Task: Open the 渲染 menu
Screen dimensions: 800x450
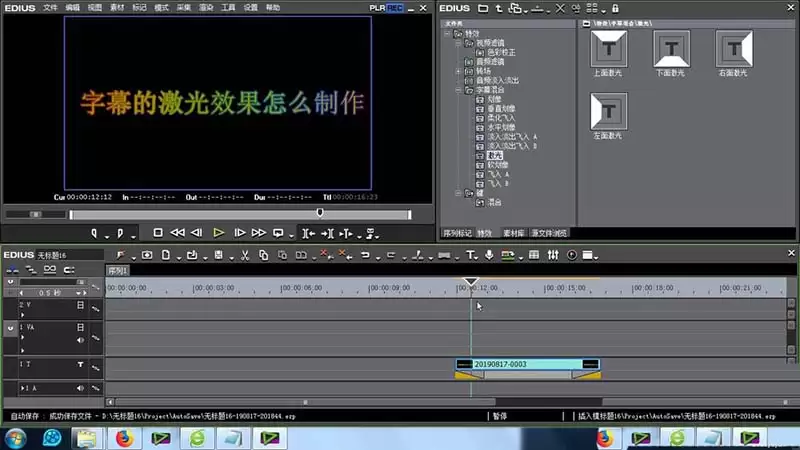Action: (x=206, y=8)
